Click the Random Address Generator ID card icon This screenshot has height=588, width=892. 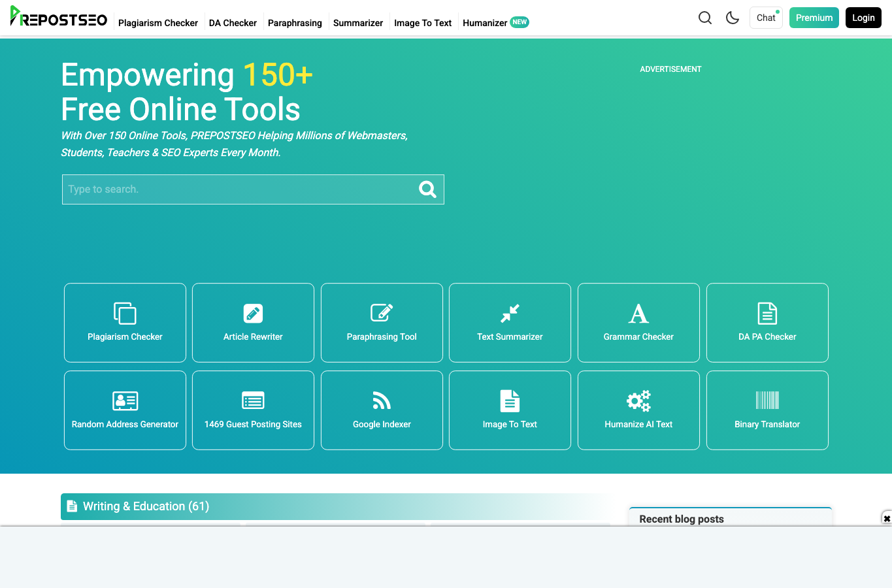pos(125,400)
